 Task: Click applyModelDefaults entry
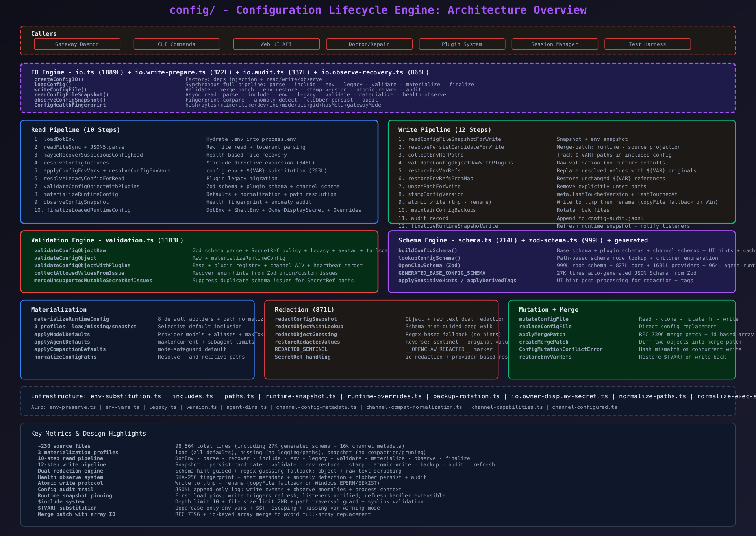tap(62, 335)
